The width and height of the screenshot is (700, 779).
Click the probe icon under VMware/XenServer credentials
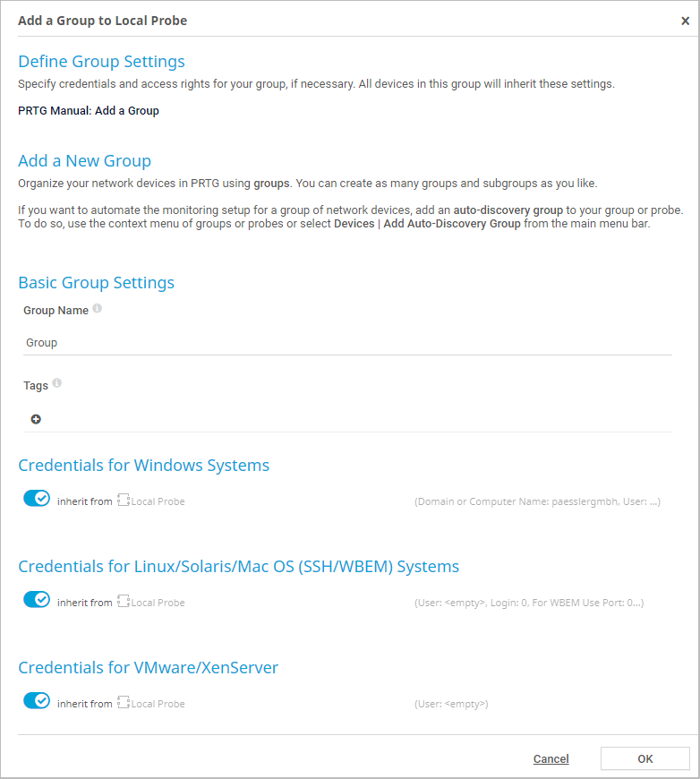(124, 703)
